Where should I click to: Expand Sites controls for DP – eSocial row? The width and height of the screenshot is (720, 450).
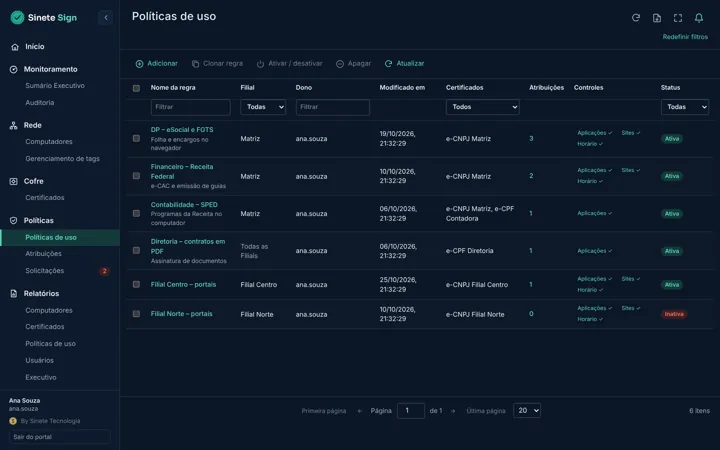pos(630,133)
